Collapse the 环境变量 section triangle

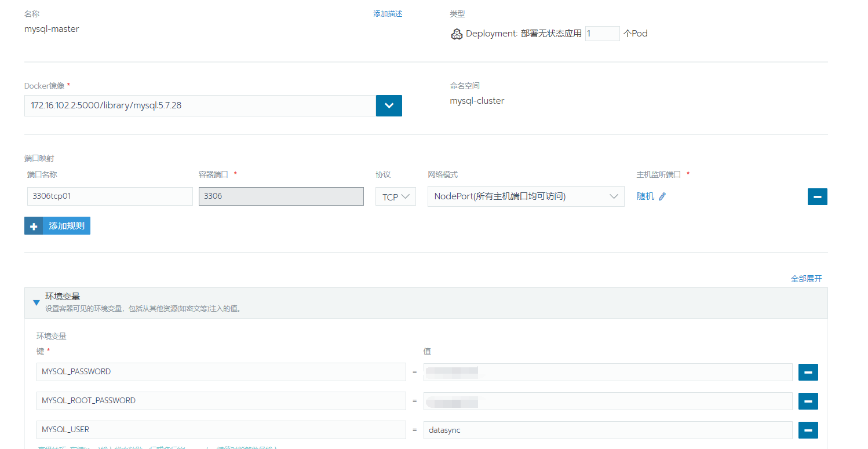[37, 302]
